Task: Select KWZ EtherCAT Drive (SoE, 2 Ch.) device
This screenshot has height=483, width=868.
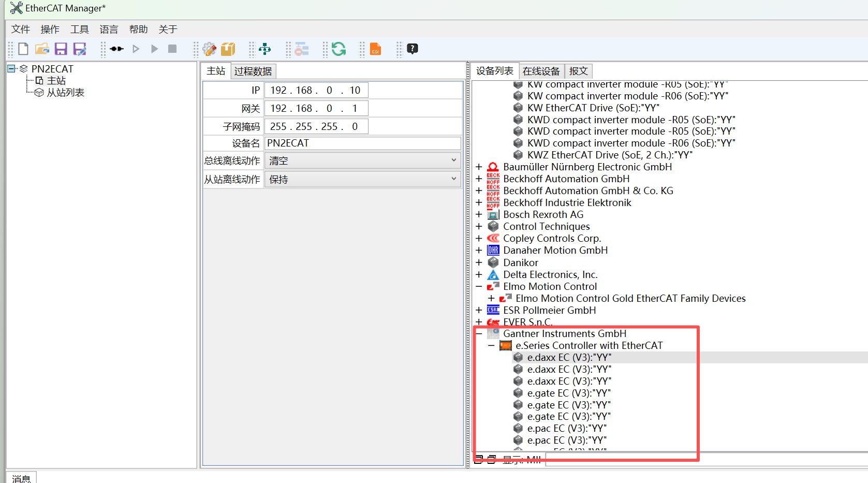Action: tap(610, 155)
